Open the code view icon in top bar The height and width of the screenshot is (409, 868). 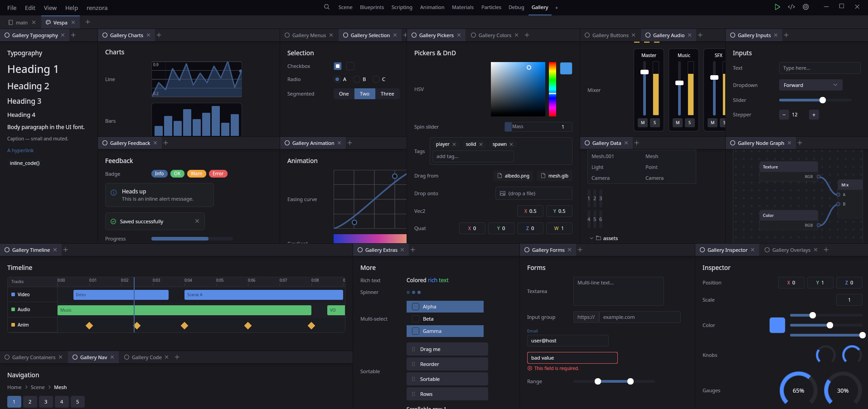(x=791, y=7)
